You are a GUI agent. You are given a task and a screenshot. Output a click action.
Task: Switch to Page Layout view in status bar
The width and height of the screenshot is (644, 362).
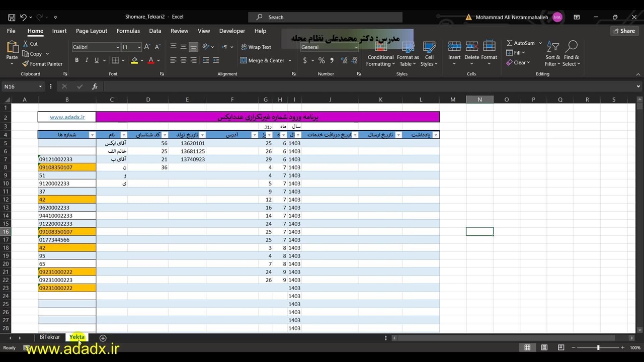click(544, 347)
